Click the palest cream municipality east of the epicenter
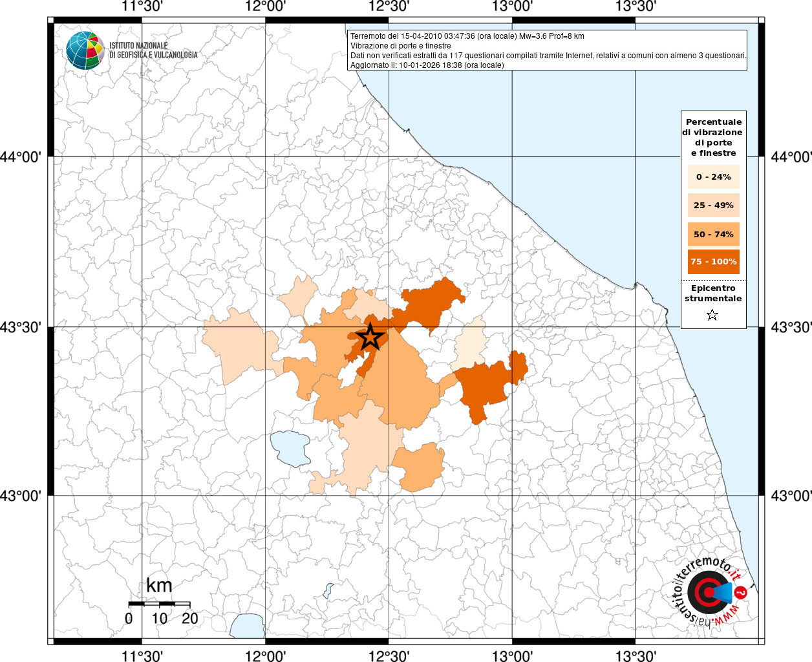This screenshot has width=812, height=662. click(470, 343)
